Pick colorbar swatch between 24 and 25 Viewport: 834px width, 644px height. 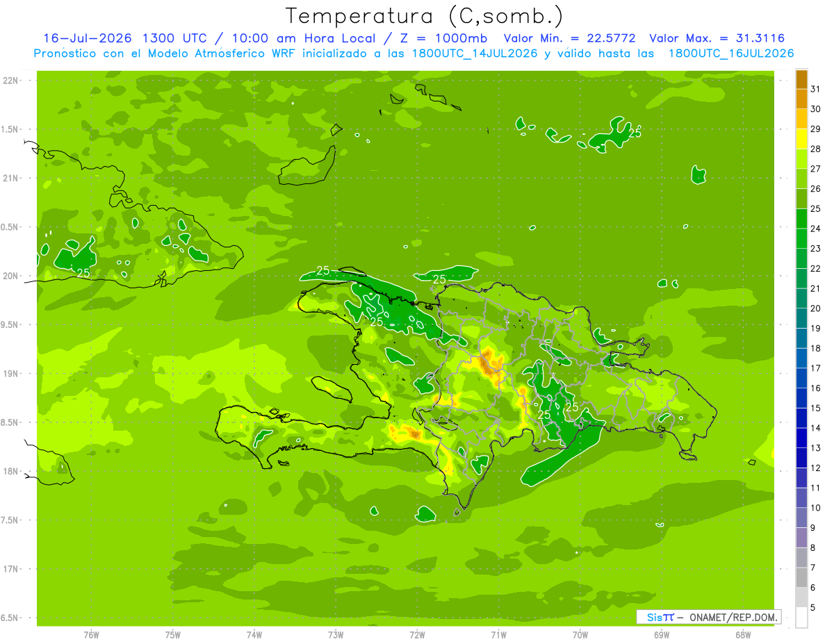(801, 218)
